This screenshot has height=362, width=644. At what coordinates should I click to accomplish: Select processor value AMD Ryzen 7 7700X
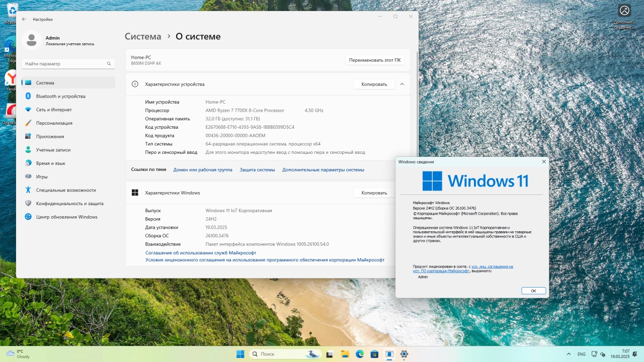(x=245, y=110)
